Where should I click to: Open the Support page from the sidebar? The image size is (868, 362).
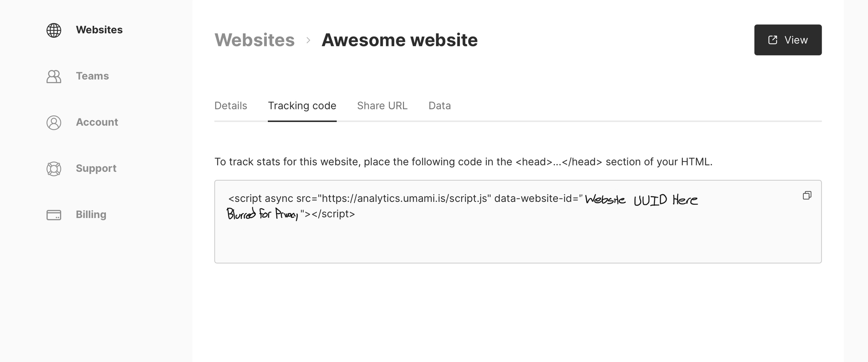(96, 168)
